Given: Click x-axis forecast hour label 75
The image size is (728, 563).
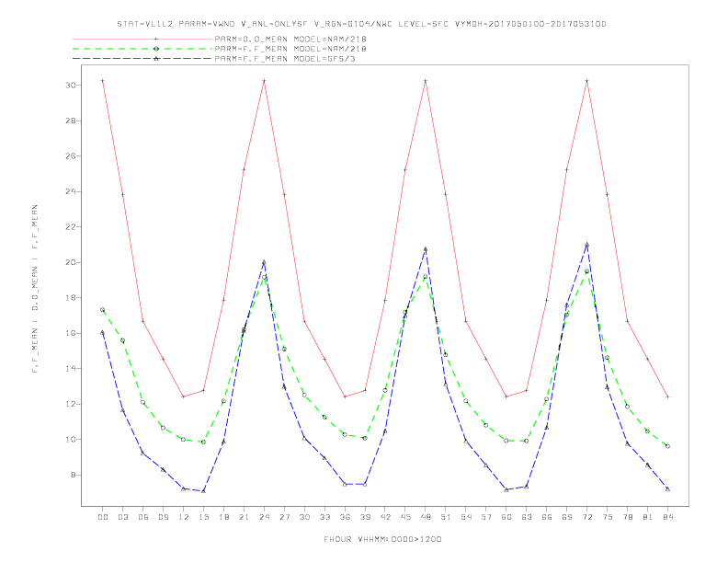Looking at the screenshot, I should [x=608, y=517].
